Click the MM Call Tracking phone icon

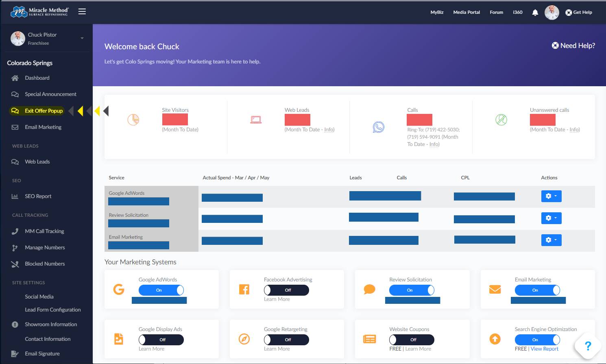[x=15, y=231]
